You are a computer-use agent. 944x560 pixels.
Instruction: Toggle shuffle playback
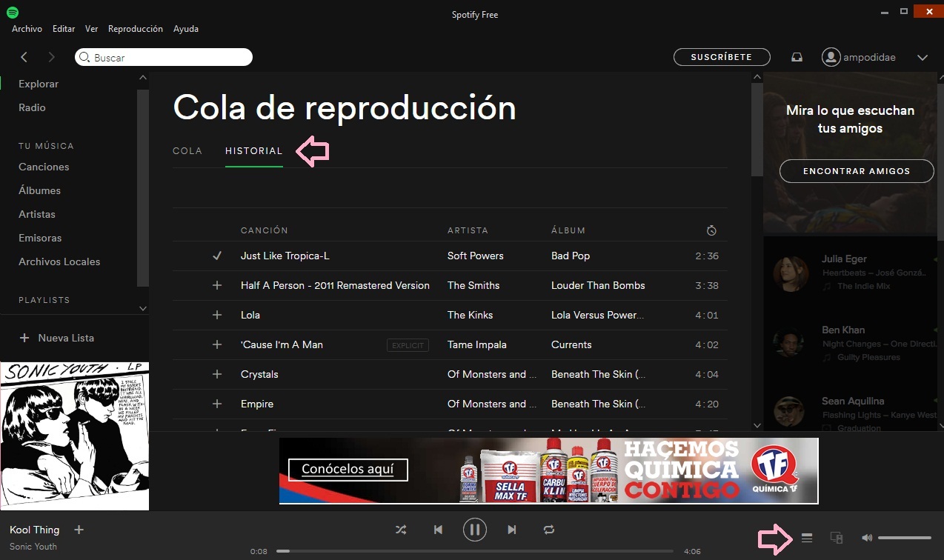coord(401,530)
